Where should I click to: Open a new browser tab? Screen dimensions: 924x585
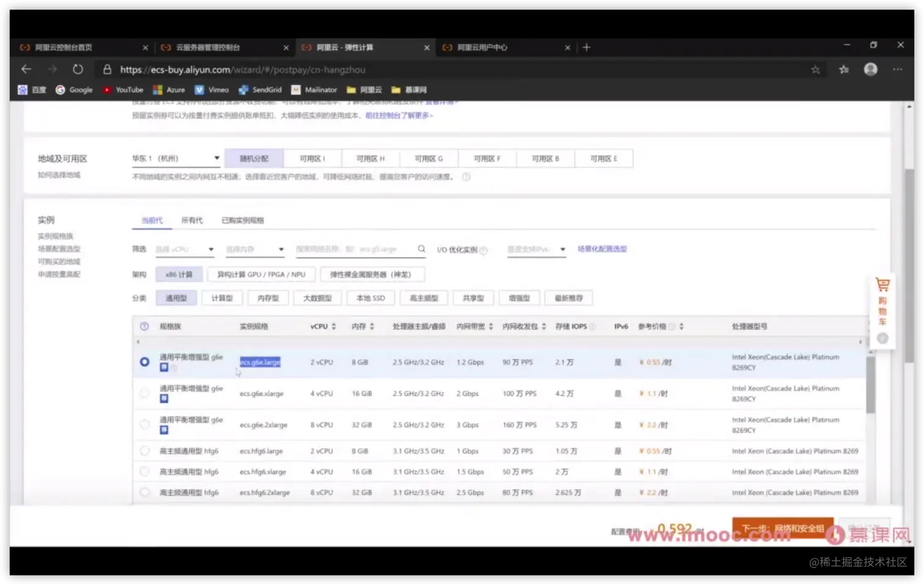(x=586, y=47)
